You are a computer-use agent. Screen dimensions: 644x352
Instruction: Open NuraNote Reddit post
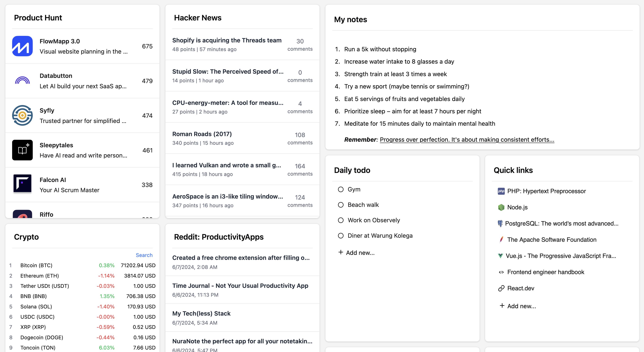coord(242,341)
